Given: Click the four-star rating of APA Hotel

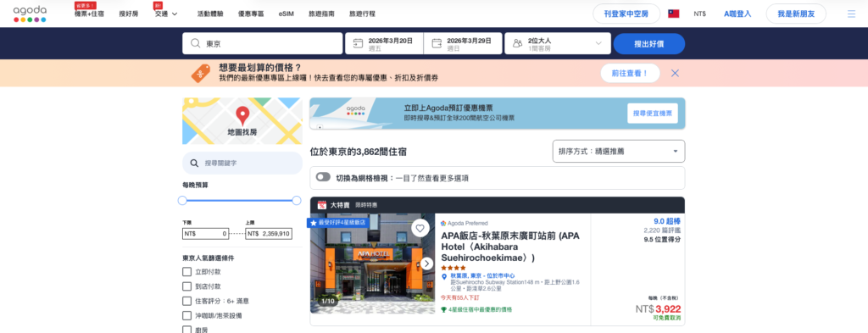Looking at the screenshot, I should click(453, 268).
